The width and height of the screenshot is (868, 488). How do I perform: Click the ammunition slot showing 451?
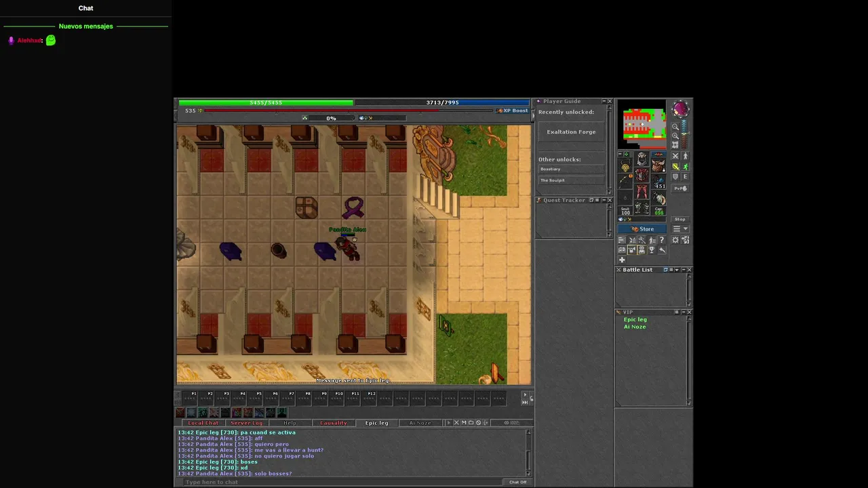coord(658,181)
